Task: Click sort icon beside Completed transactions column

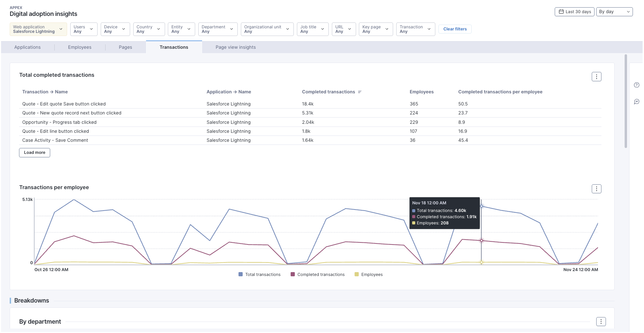Action: click(x=360, y=92)
